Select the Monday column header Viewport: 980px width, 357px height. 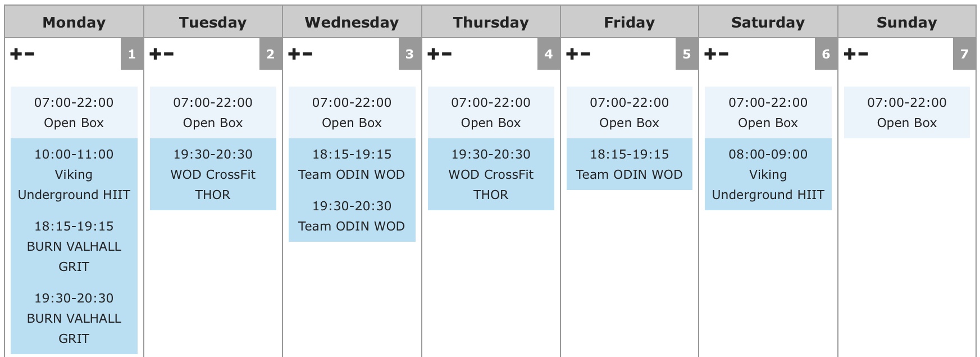[x=74, y=22]
